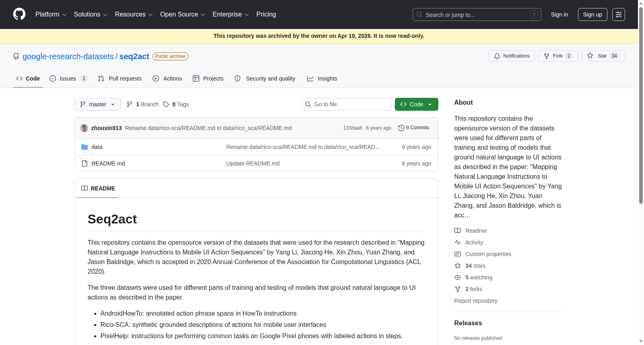Open the green Code dropdown button
Image resolution: width=644 pixels, height=345 pixels.
(416, 104)
